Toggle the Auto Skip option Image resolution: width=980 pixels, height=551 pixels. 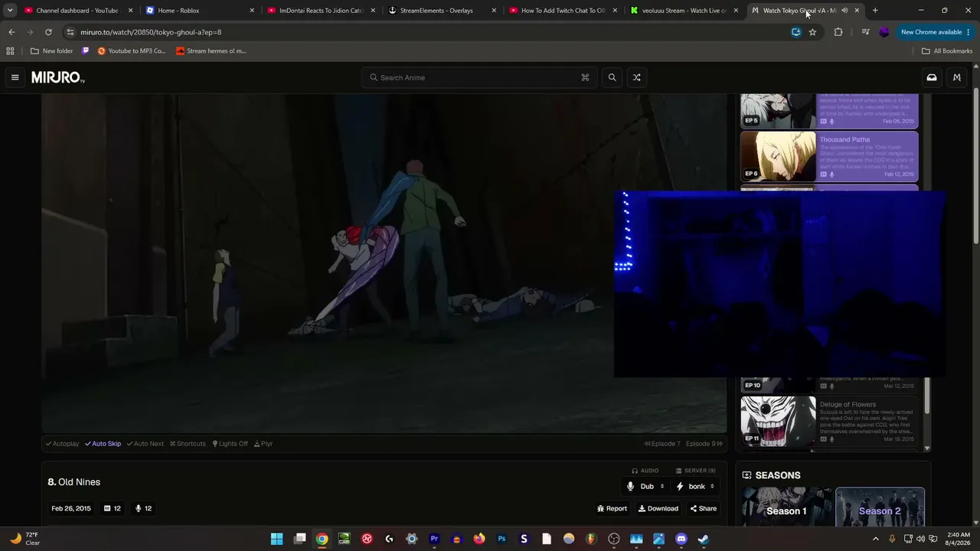(x=103, y=444)
